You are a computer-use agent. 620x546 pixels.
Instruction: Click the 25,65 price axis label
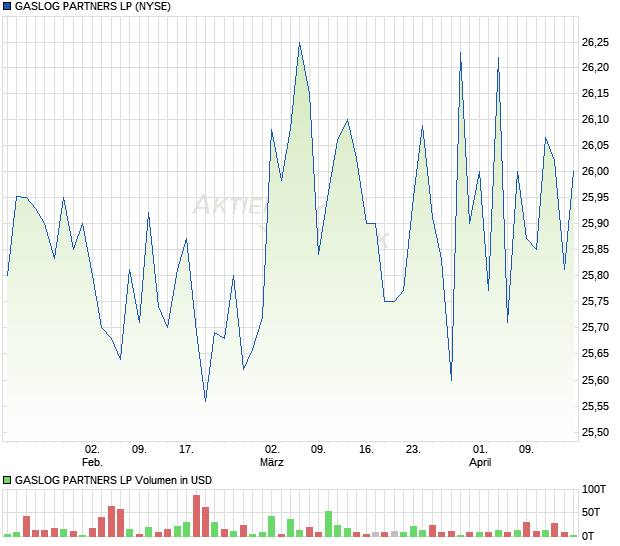[x=595, y=353]
